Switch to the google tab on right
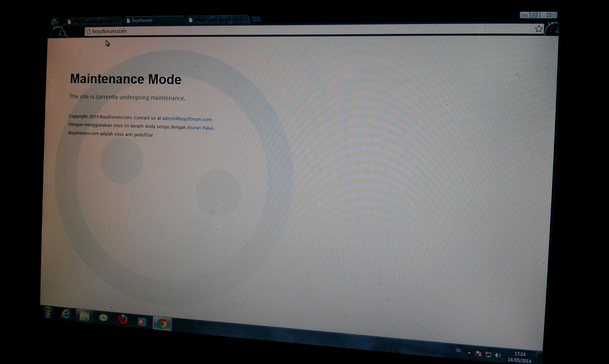This screenshot has height=364, width=609. point(216,20)
